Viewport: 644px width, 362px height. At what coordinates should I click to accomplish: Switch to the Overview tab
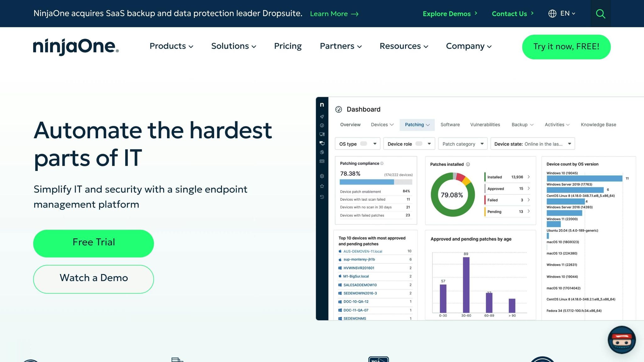pos(350,125)
